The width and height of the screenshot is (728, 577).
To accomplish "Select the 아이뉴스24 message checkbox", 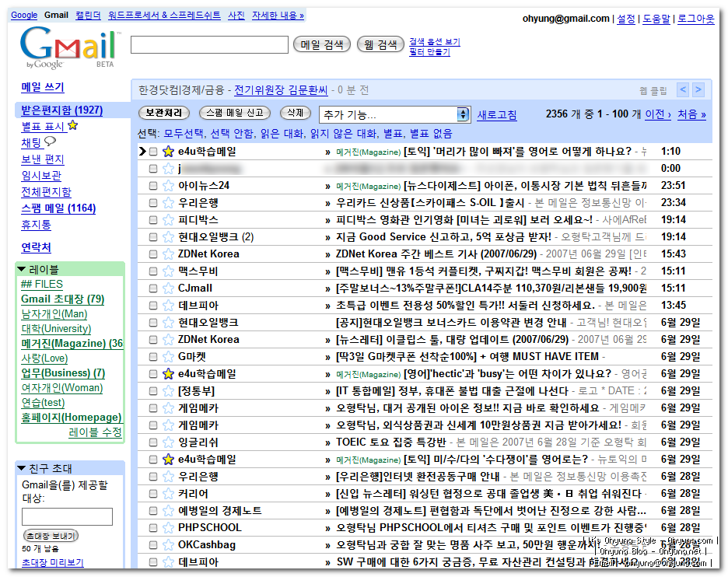I will coord(153,186).
